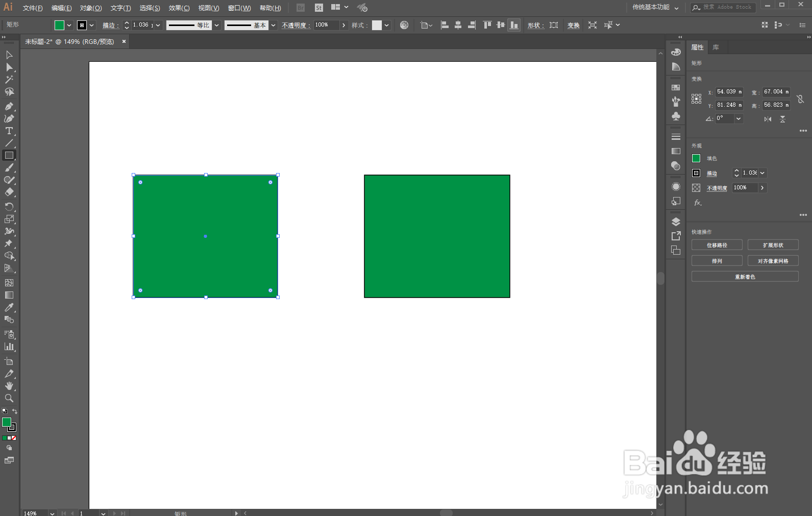Select the Selection tool arrow
812x516 pixels.
[9, 55]
